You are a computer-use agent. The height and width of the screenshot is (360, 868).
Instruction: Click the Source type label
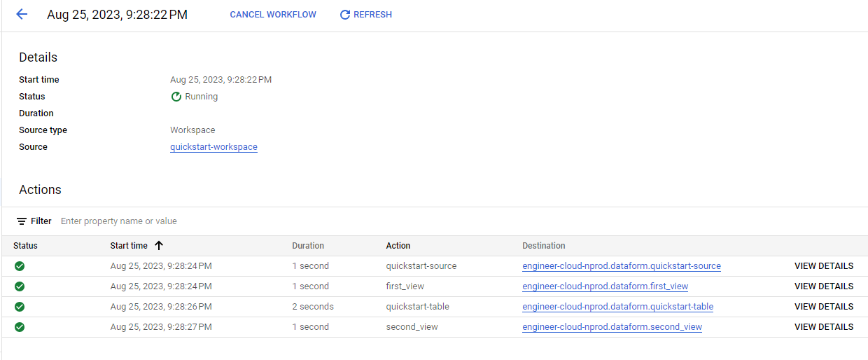(43, 130)
